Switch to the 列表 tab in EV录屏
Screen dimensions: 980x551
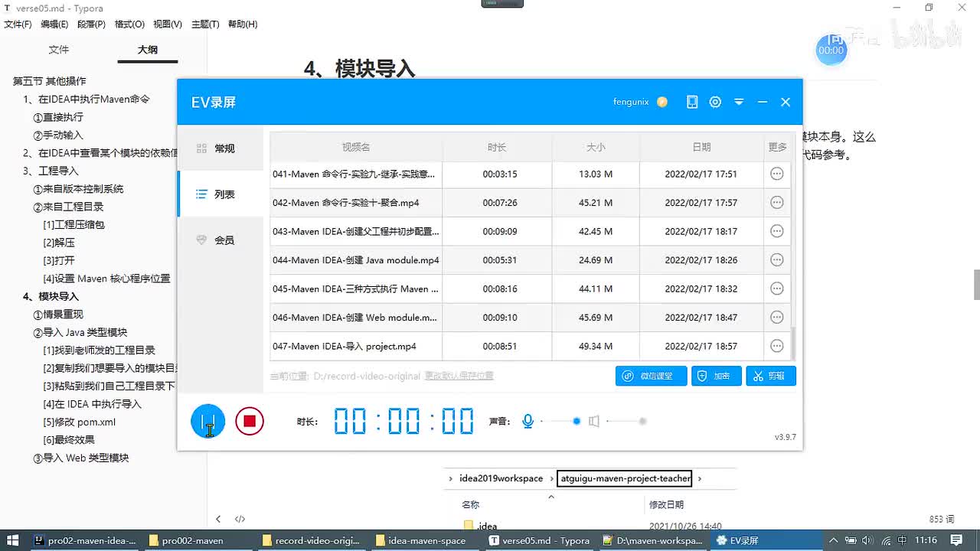tap(220, 194)
